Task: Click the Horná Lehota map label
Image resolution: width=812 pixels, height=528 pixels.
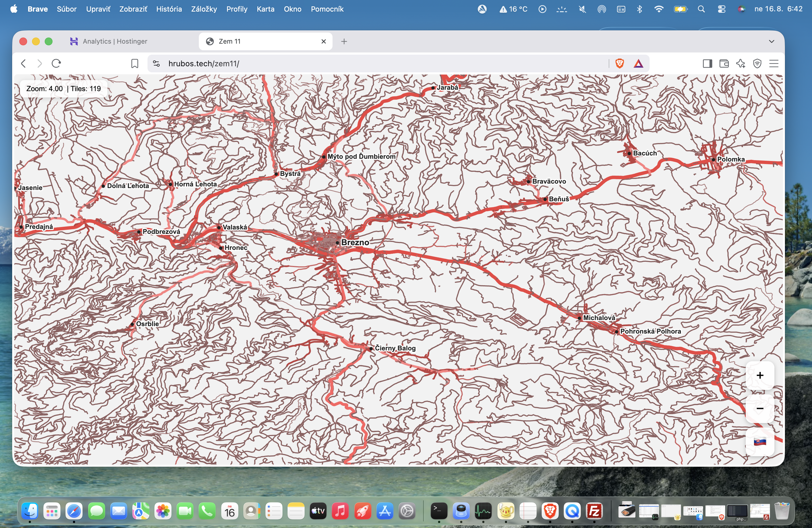Action: [196, 184]
